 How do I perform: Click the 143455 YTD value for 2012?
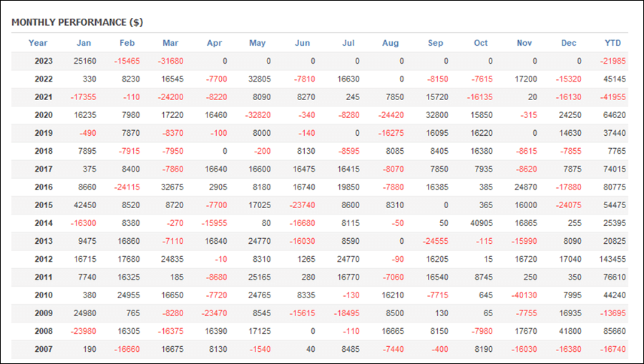(613, 260)
